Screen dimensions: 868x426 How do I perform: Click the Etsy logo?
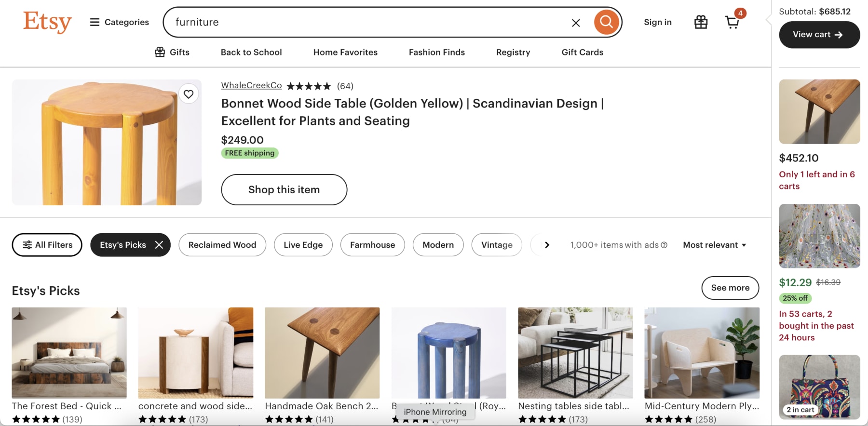[x=47, y=22]
